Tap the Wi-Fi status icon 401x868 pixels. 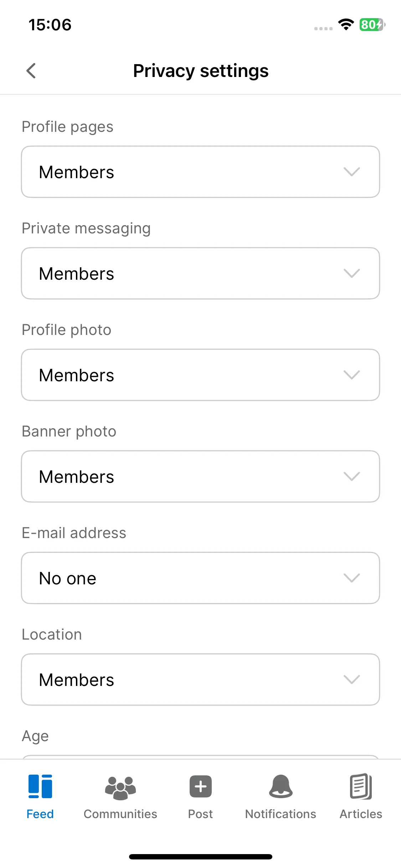click(346, 25)
